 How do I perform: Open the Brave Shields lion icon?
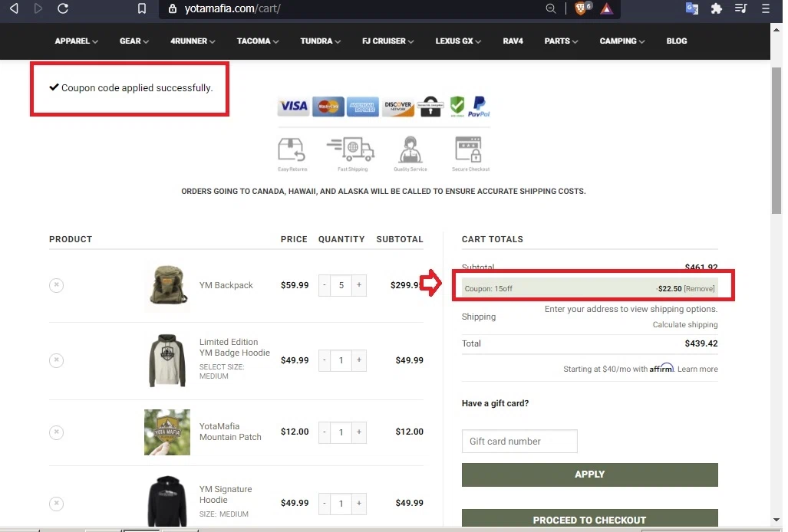(582, 8)
